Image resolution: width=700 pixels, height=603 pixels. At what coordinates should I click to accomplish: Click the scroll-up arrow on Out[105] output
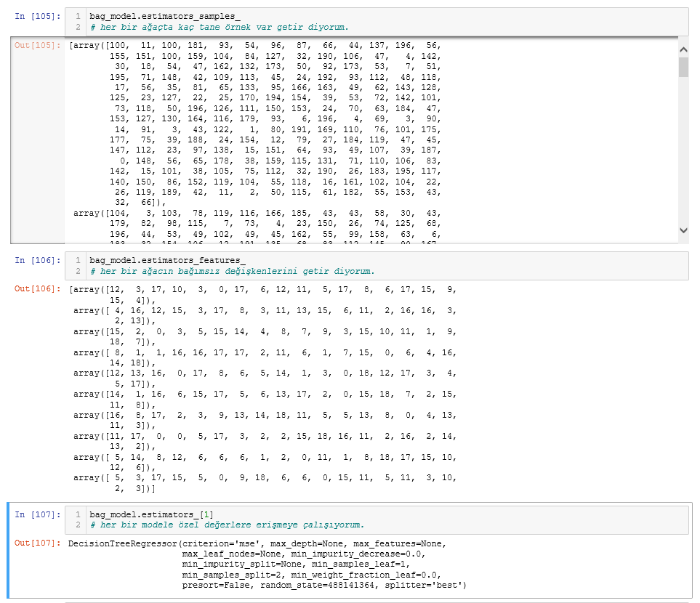pos(682,48)
